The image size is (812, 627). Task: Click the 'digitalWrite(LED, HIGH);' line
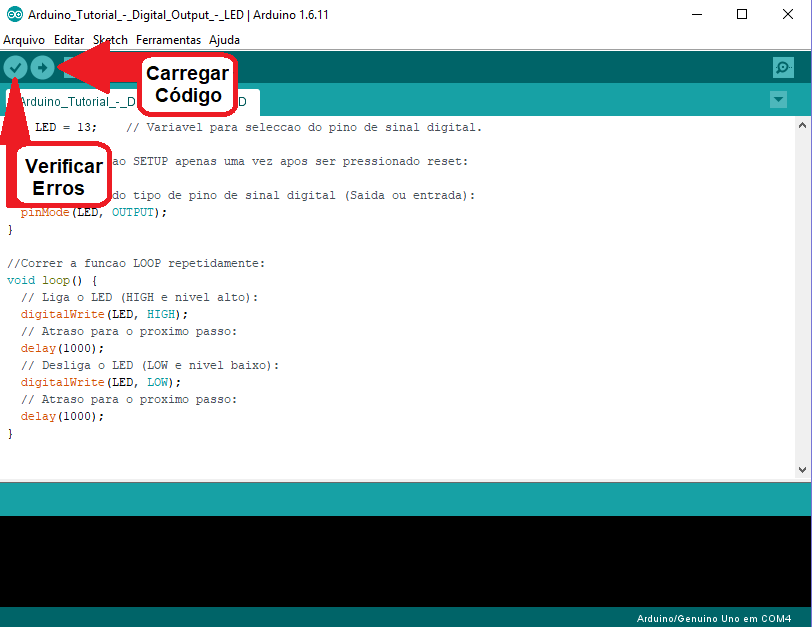tap(104, 314)
